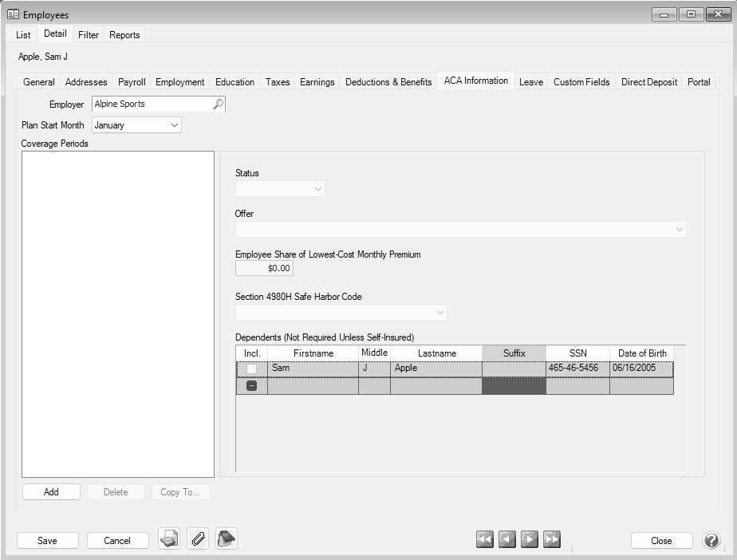Go to next employee record
737x560 pixels.
[x=529, y=540]
